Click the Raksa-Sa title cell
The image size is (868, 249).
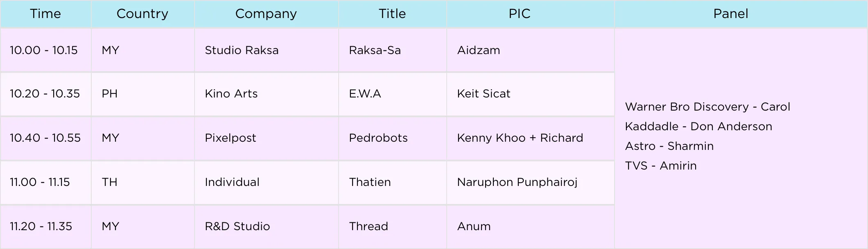375,50
